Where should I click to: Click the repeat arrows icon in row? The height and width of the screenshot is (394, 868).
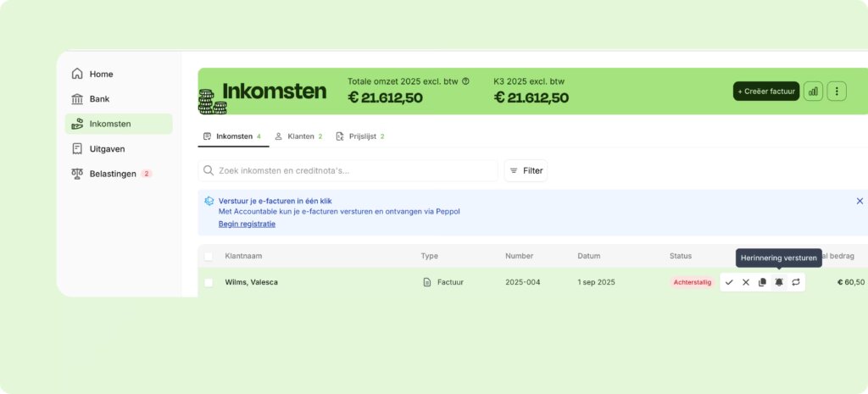point(796,282)
